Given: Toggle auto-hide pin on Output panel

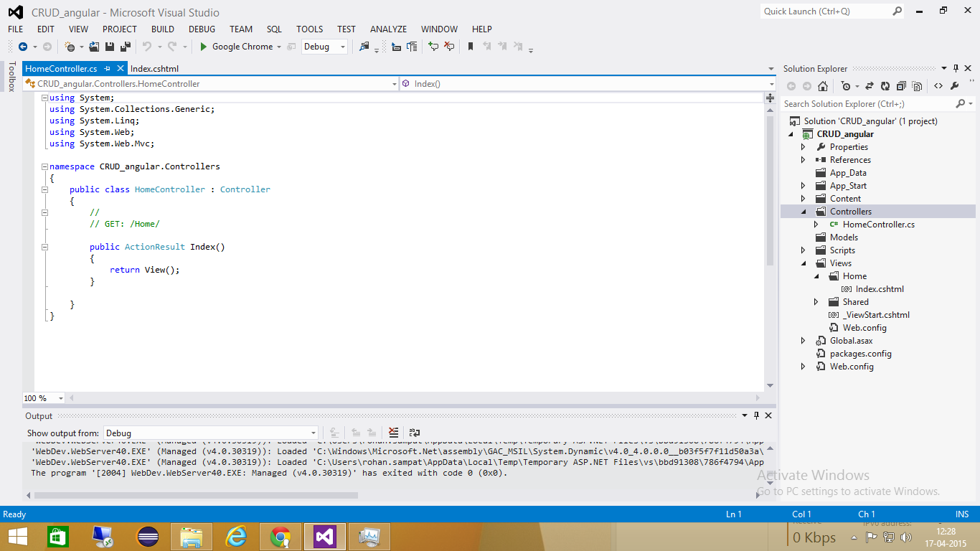Looking at the screenshot, I should [x=756, y=415].
